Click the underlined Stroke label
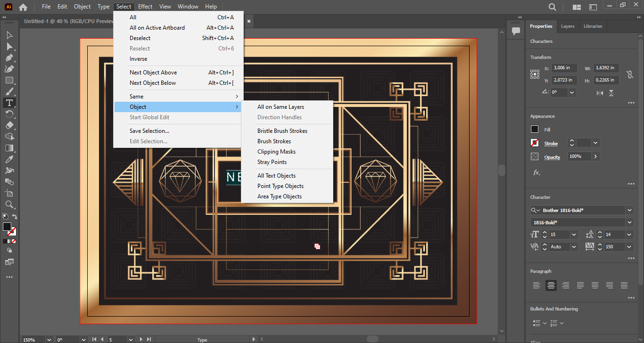Viewport: 644px width, 343px height. pos(551,143)
